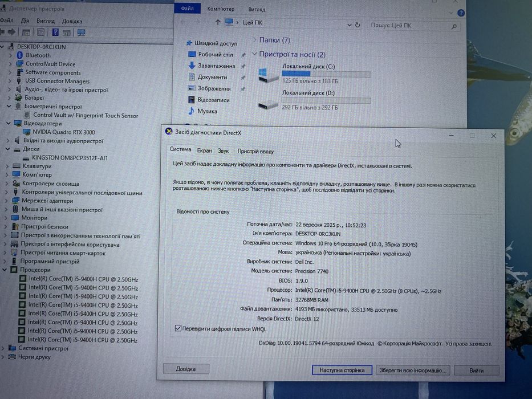Open the Дія menu in Device Manager
The width and height of the screenshot is (532, 399).
tap(25, 21)
